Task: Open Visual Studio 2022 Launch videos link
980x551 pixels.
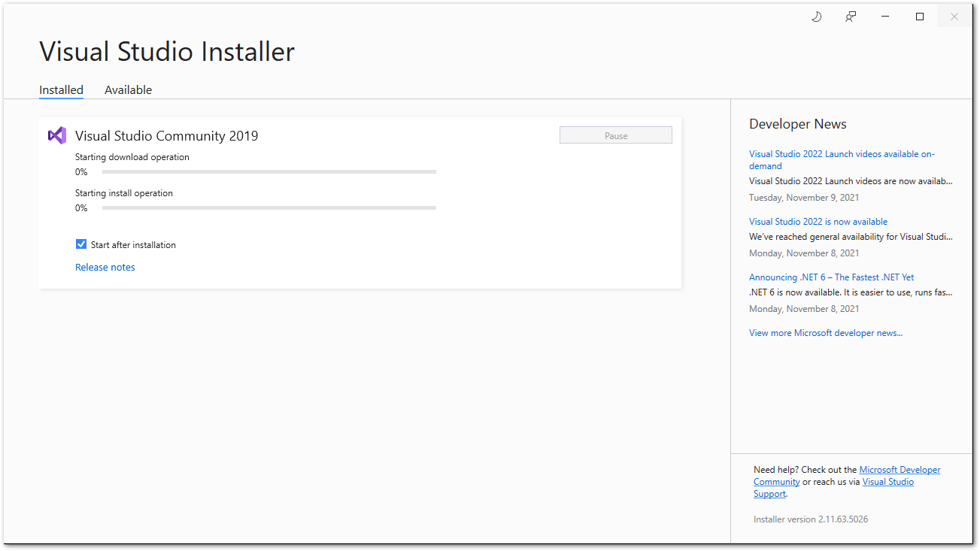Action: coord(842,160)
